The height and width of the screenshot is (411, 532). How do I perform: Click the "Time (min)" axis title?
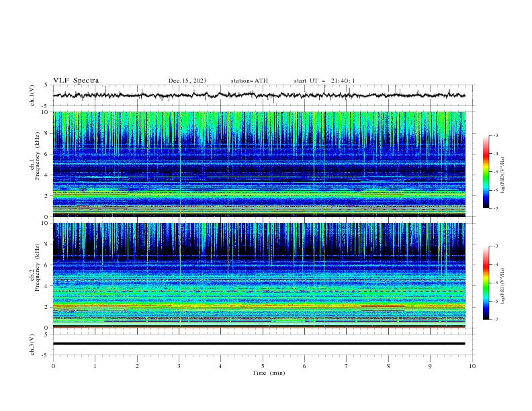pyautogui.click(x=269, y=373)
